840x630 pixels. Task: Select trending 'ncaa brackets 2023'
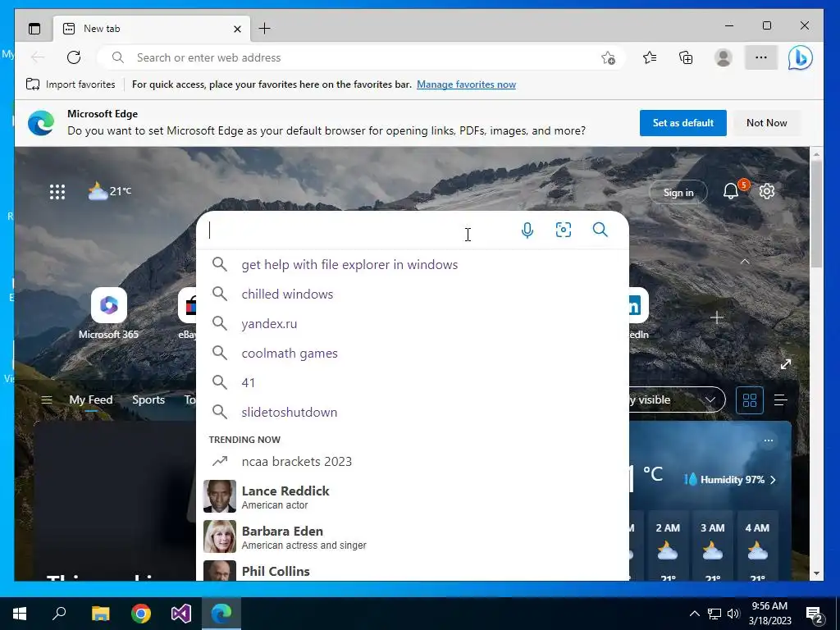413,461
